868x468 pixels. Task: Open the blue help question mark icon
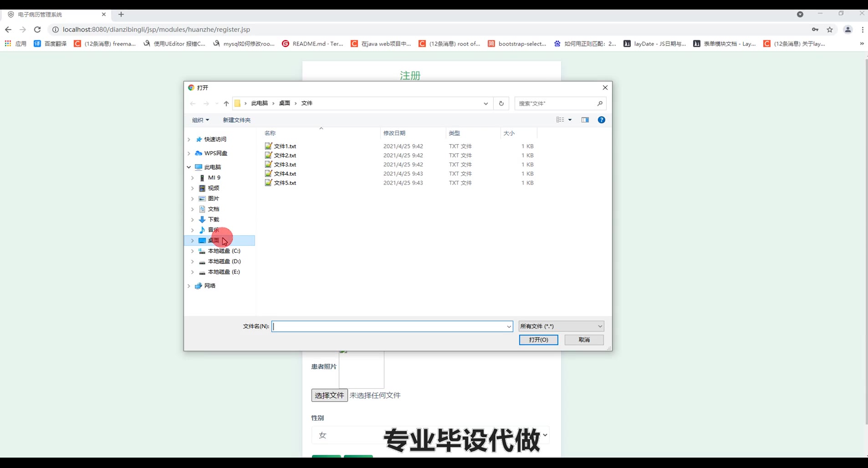(602, 120)
